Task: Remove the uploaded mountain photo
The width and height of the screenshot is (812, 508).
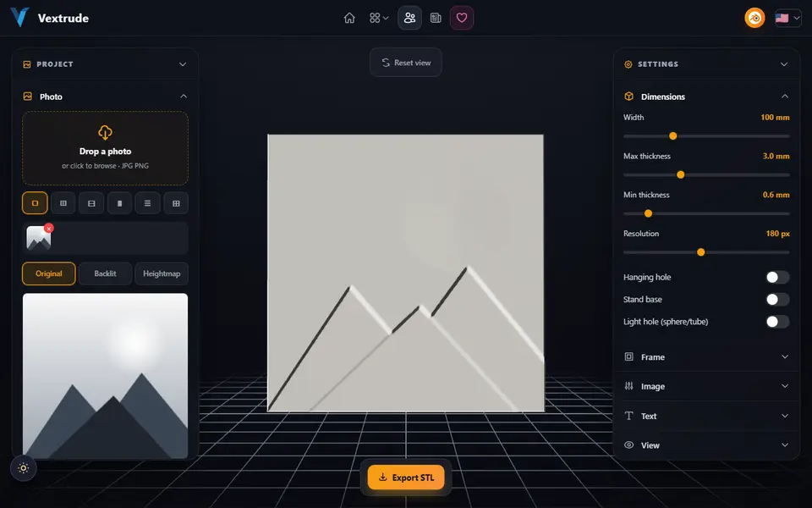Action: [x=49, y=228]
